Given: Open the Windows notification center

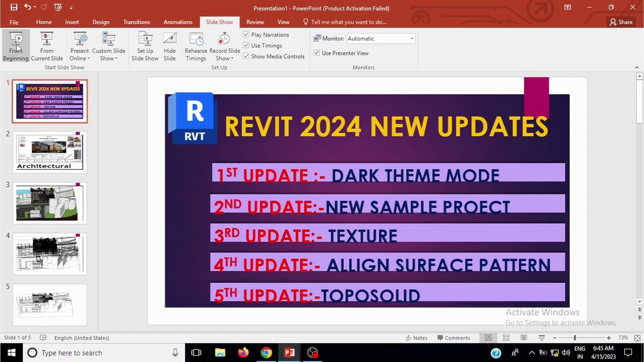Looking at the screenshot, I should pos(628,352).
